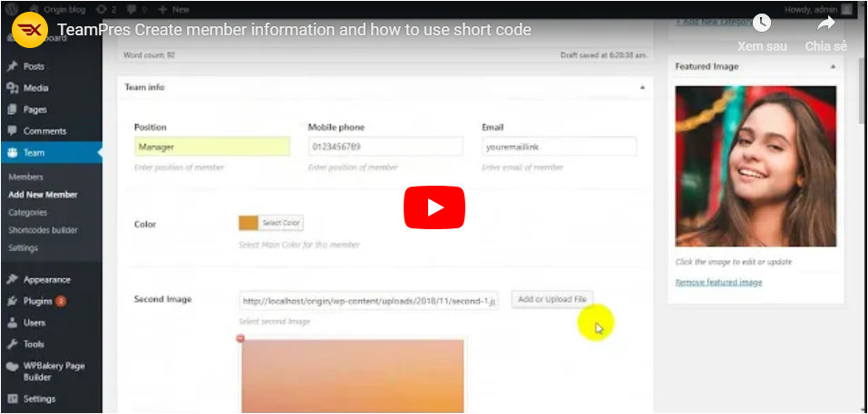The width and height of the screenshot is (868, 414).
Task: Click the Add or Upload File button
Action: pyautogui.click(x=551, y=299)
